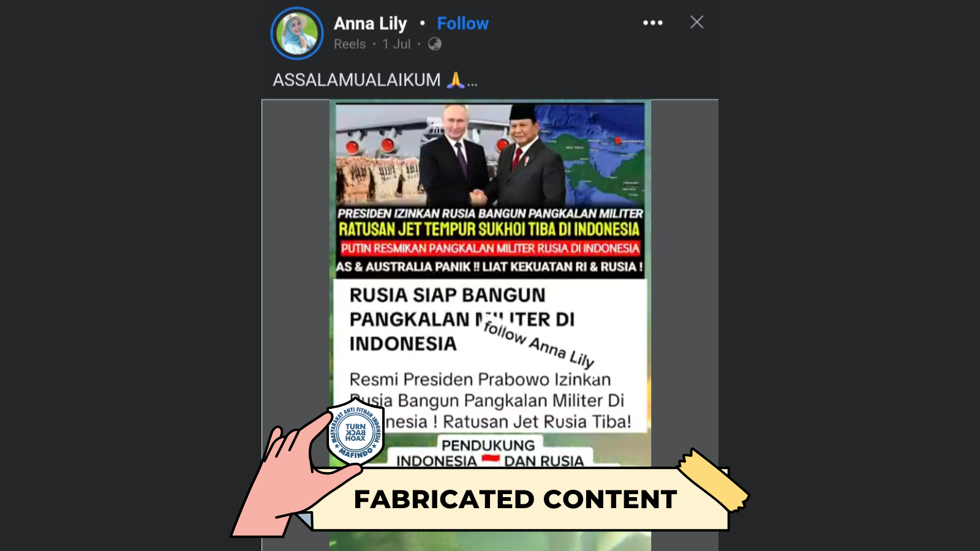Click the yellow tape sticker on banner
This screenshot has height=551, width=980.
click(713, 480)
